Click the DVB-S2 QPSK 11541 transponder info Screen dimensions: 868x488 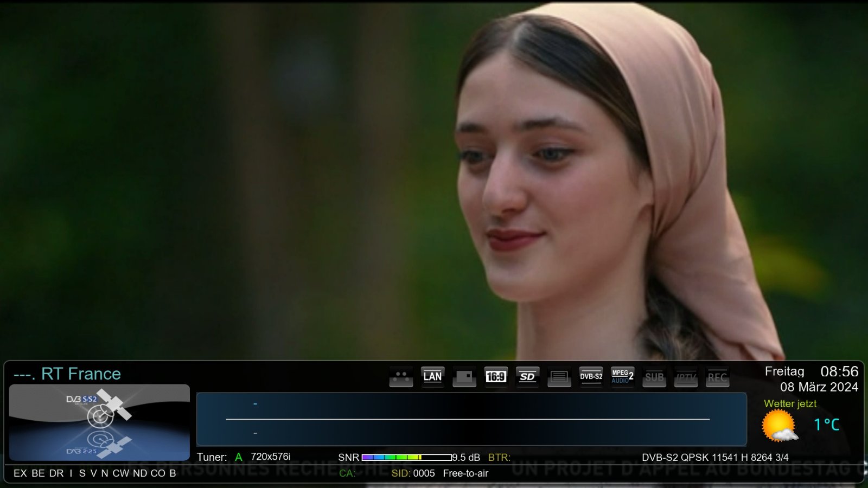pos(714,458)
